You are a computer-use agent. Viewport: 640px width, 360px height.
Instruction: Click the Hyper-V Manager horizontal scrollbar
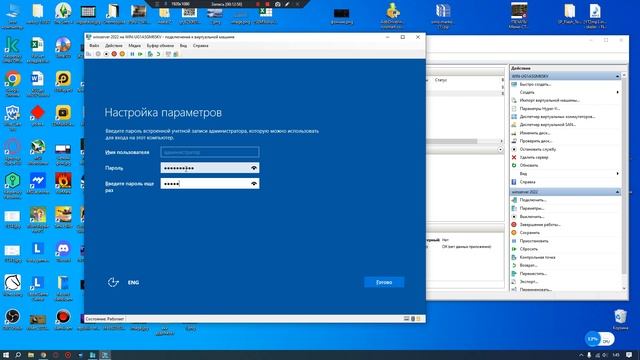(452, 141)
